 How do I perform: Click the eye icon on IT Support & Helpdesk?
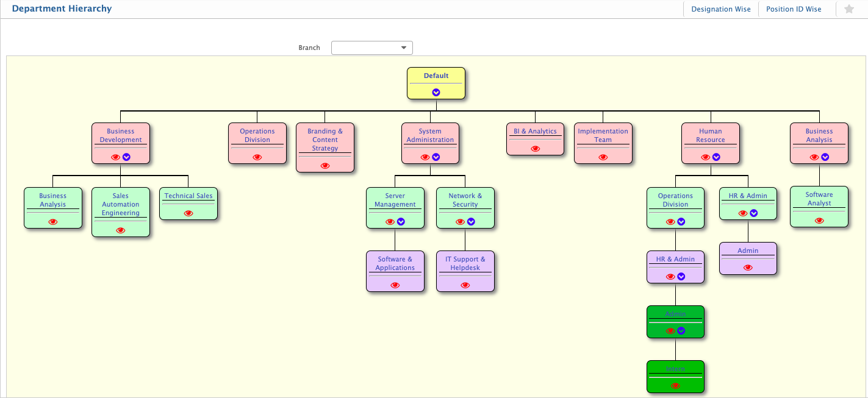click(x=465, y=285)
